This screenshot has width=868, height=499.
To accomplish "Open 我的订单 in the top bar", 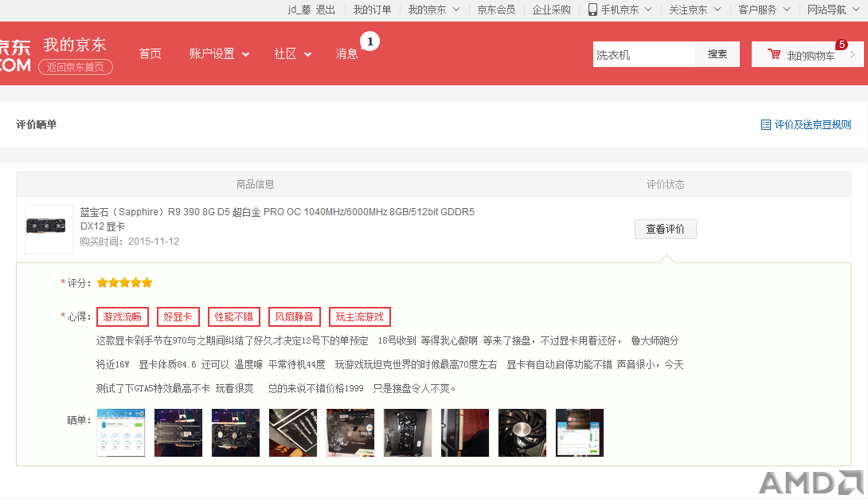I will click(x=372, y=10).
